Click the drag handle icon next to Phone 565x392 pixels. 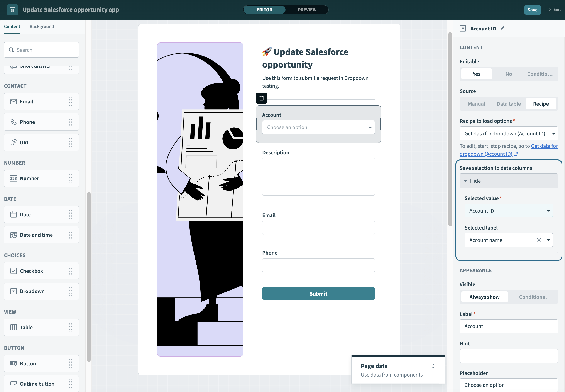point(71,122)
